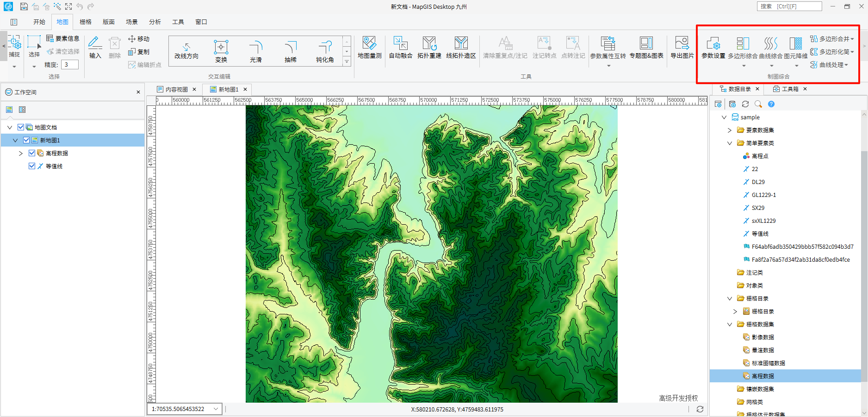
Task: Select the 自动融合 tool icon
Action: pyautogui.click(x=400, y=44)
